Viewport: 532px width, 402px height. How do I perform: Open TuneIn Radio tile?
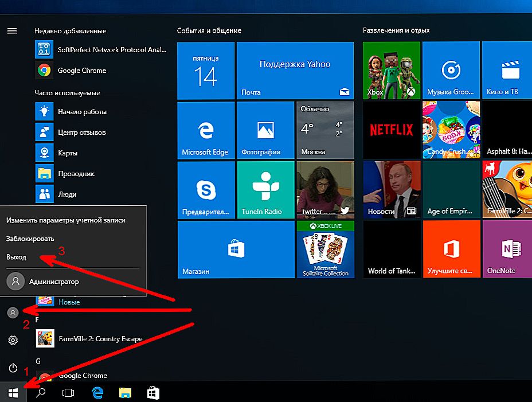pos(265,190)
